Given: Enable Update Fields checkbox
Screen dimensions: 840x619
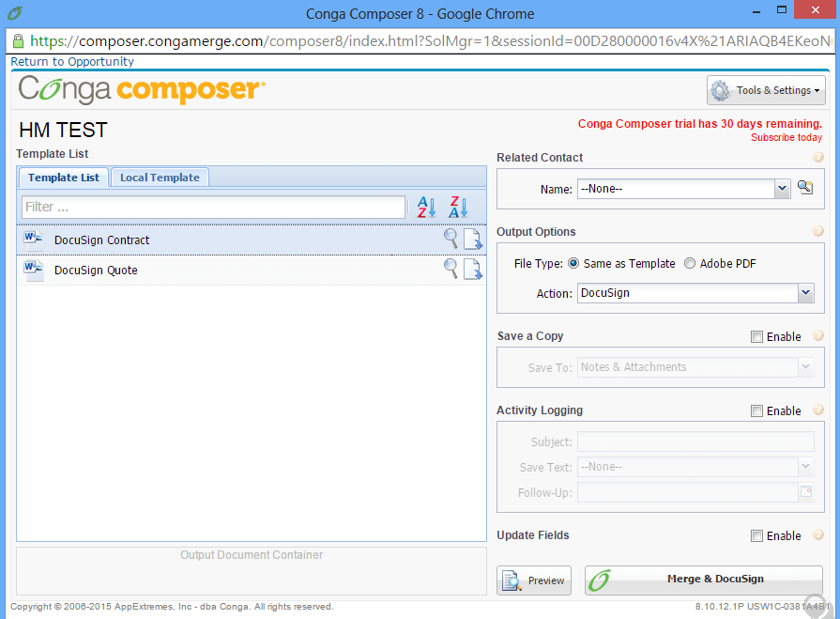Looking at the screenshot, I should (756, 536).
